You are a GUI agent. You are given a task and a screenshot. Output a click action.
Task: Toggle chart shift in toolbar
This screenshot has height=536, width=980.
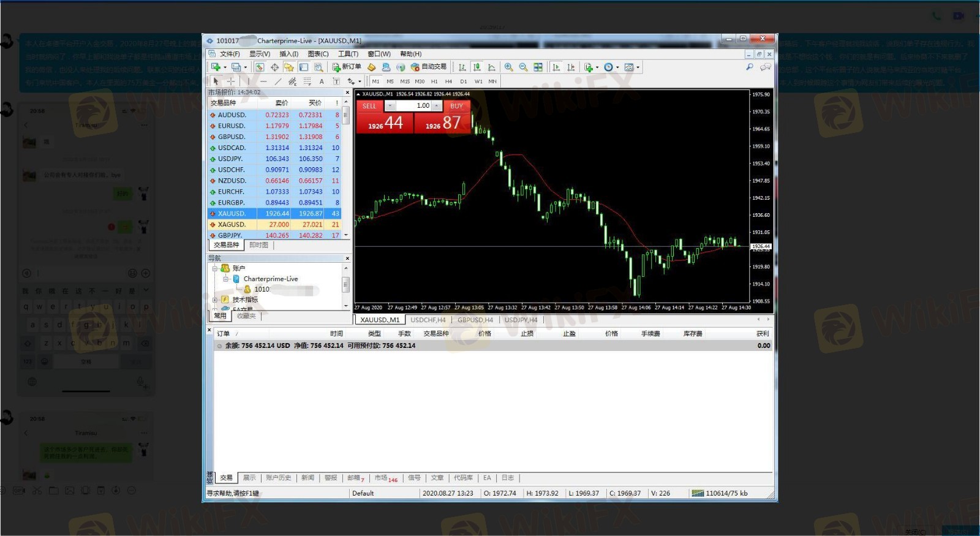tap(571, 67)
